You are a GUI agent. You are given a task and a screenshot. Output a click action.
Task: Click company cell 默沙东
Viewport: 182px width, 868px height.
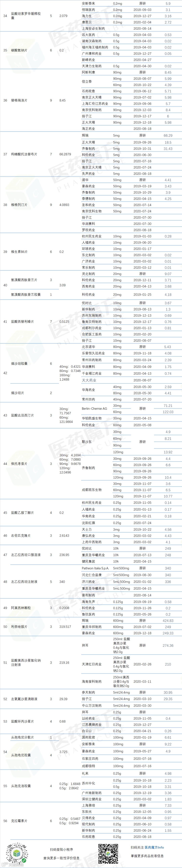pos(87,442)
